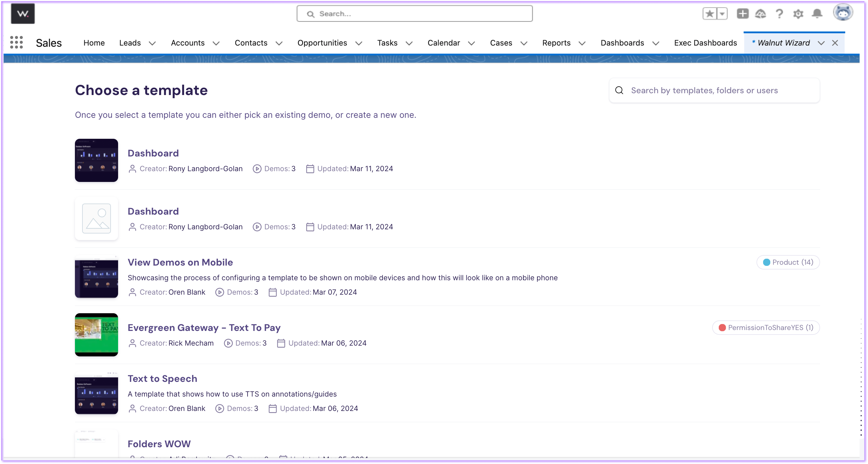Click the Search by templates, folders or users field
868x464 pixels.
(x=714, y=90)
